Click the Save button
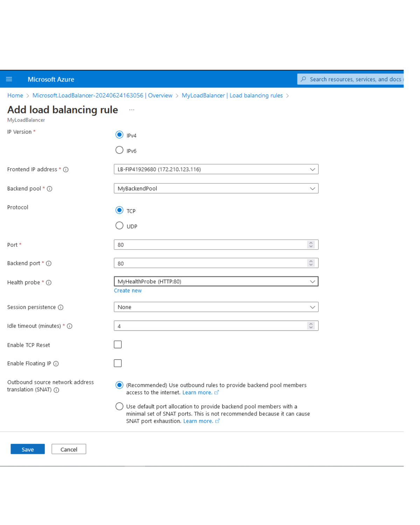The image size is (420, 525). tap(28, 449)
